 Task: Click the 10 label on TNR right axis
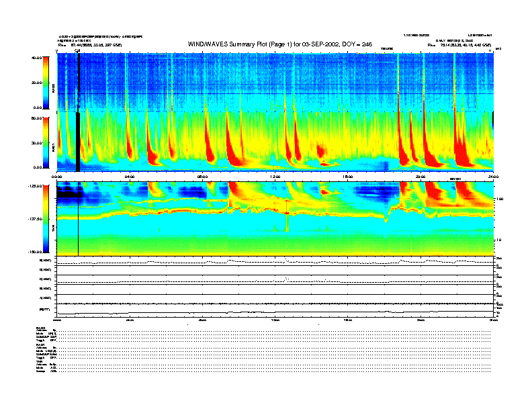[498, 240]
